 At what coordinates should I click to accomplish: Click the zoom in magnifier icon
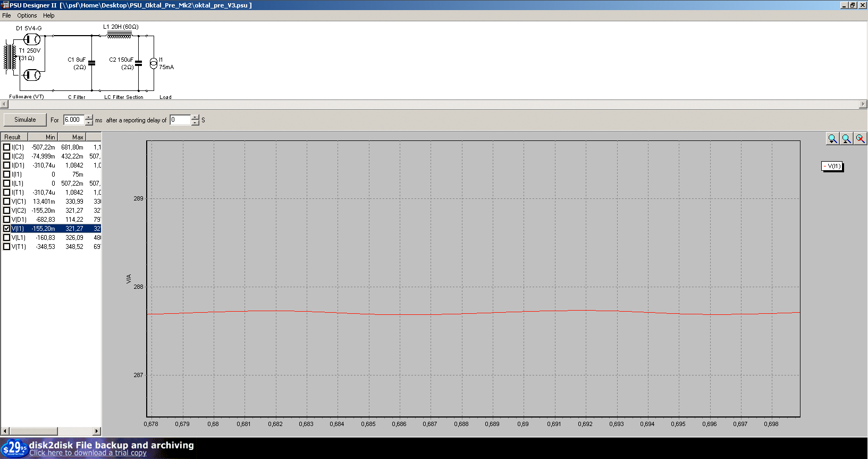pyautogui.click(x=832, y=139)
